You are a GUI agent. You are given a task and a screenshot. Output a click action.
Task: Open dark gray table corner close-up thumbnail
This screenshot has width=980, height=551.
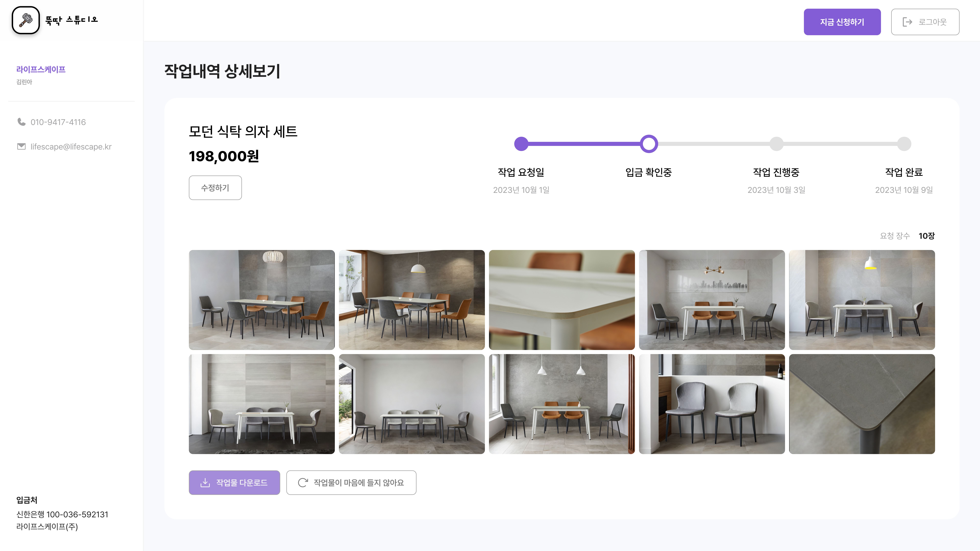point(862,404)
